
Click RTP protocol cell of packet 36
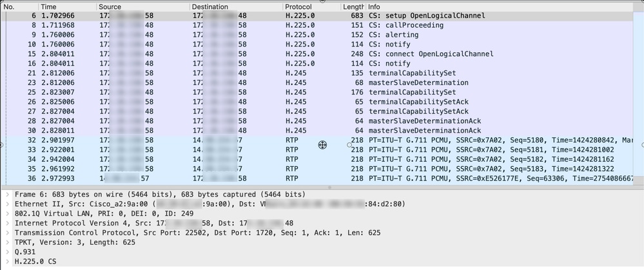click(x=291, y=179)
